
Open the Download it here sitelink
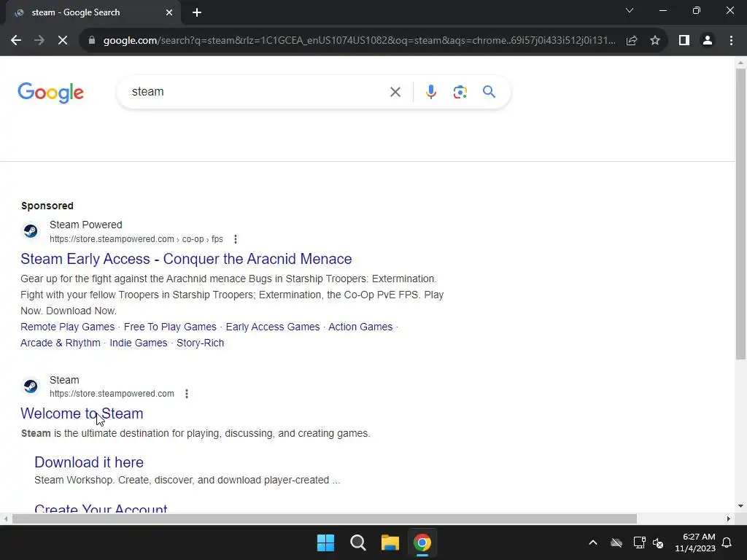point(89,462)
